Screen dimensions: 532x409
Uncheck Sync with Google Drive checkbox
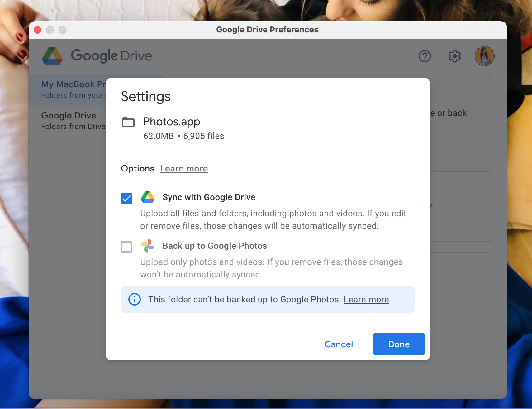[x=126, y=198]
